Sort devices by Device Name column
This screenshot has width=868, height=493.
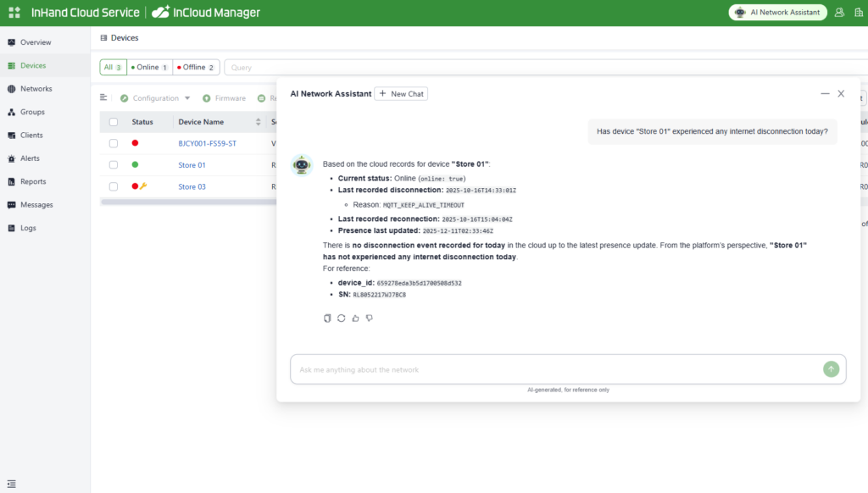[259, 122]
